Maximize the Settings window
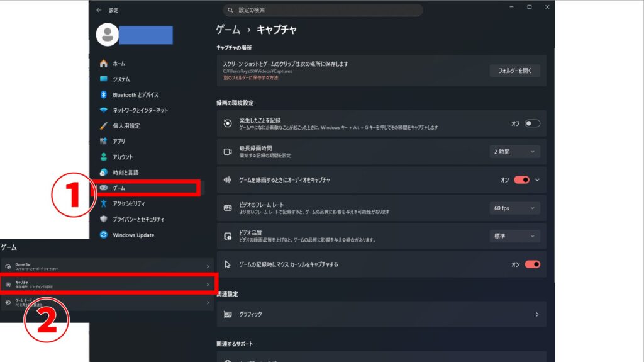 530,7
